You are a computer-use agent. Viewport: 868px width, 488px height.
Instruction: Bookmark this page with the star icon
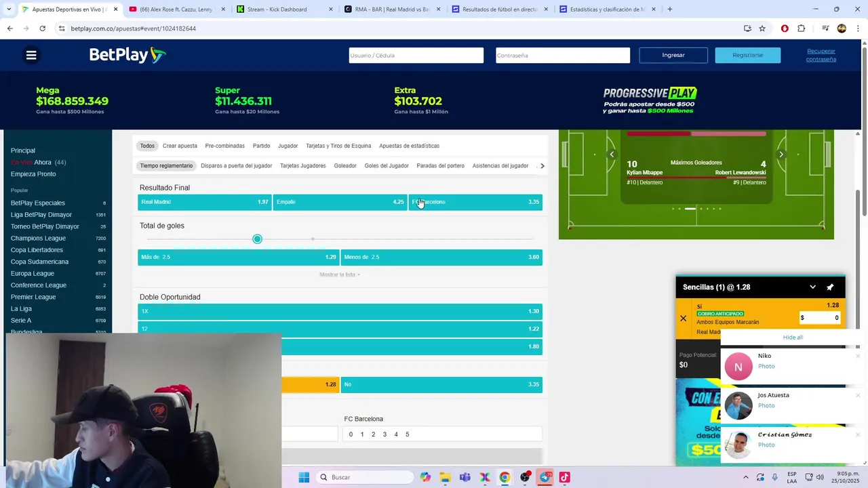[762, 28]
